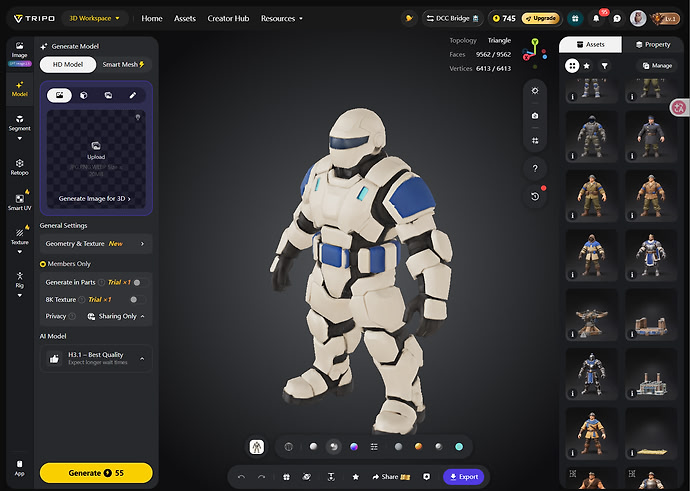Click the Generate button
The image size is (690, 491).
point(96,473)
